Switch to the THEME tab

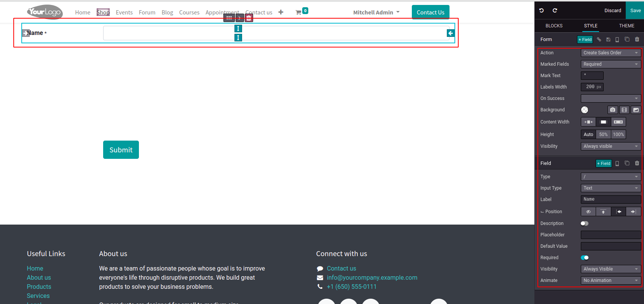[626, 26]
